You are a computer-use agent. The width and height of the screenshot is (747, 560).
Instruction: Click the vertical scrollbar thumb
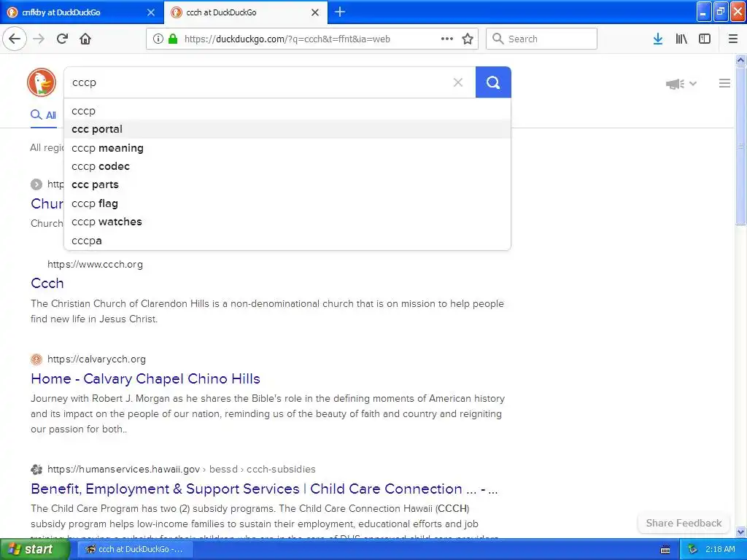(x=740, y=145)
